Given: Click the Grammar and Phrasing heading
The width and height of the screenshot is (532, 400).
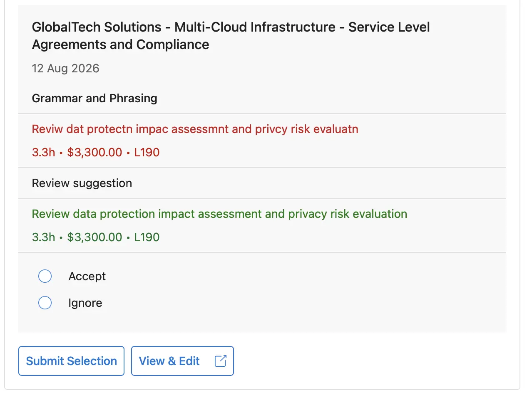Looking at the screenshot, I should [94, 98].
